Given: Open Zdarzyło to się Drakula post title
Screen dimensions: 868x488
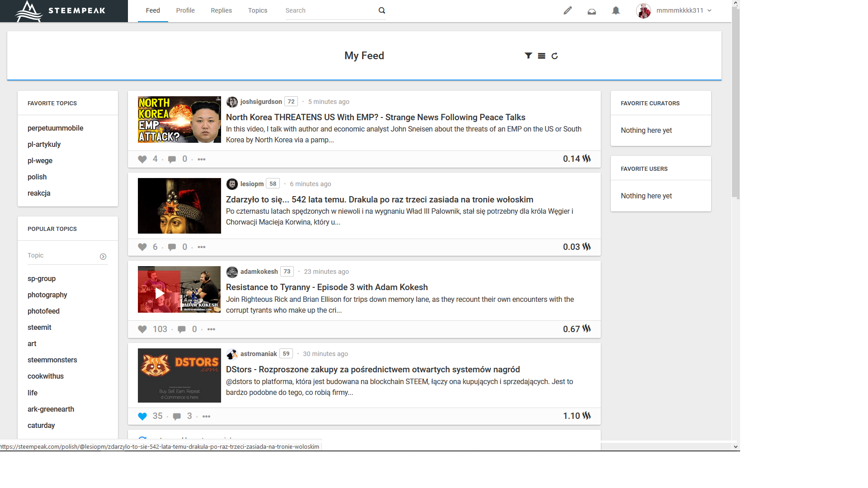Looking at the screenshot, I should point(380,199).
